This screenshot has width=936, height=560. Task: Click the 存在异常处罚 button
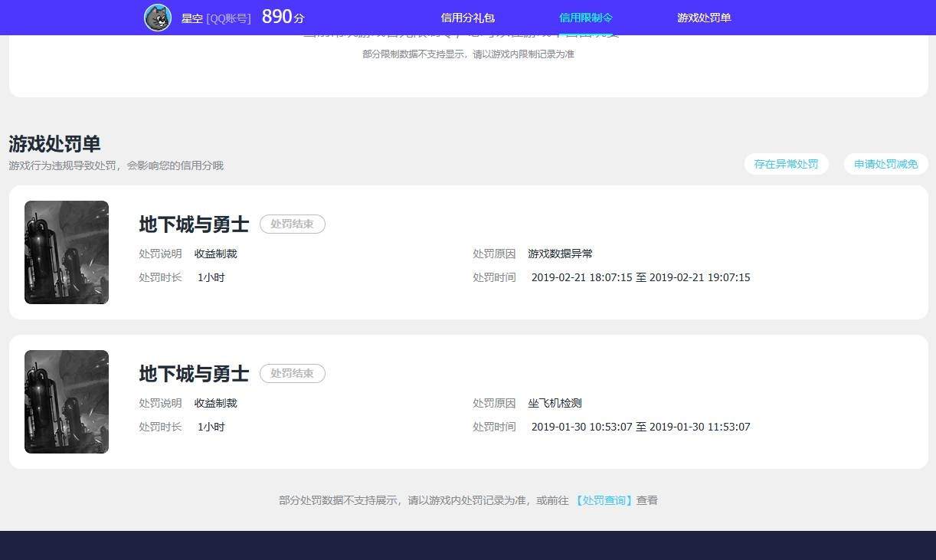786,164
